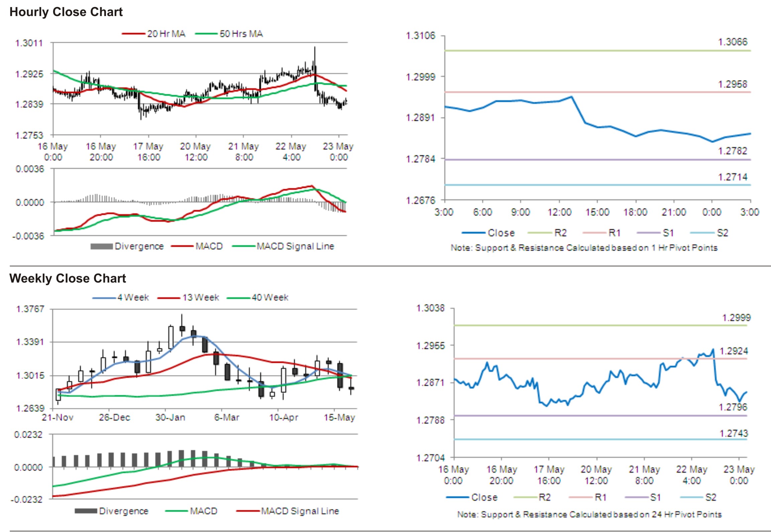Select the "1.2958" R1 value label
The width and height of the screenshot is (771, 532).
click(732, 84)
